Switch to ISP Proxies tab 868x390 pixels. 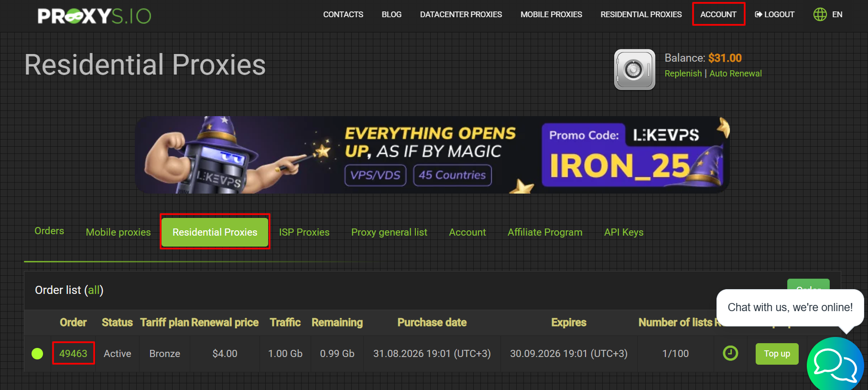[x=304, y=232]
